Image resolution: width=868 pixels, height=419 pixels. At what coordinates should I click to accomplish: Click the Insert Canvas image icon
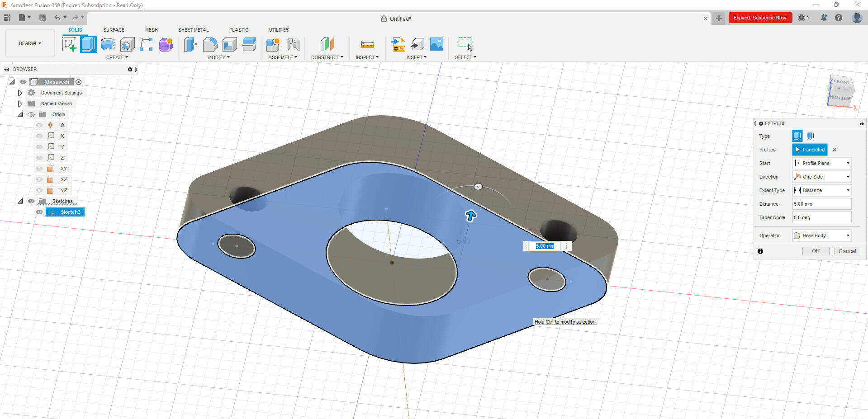pos(436,44)
